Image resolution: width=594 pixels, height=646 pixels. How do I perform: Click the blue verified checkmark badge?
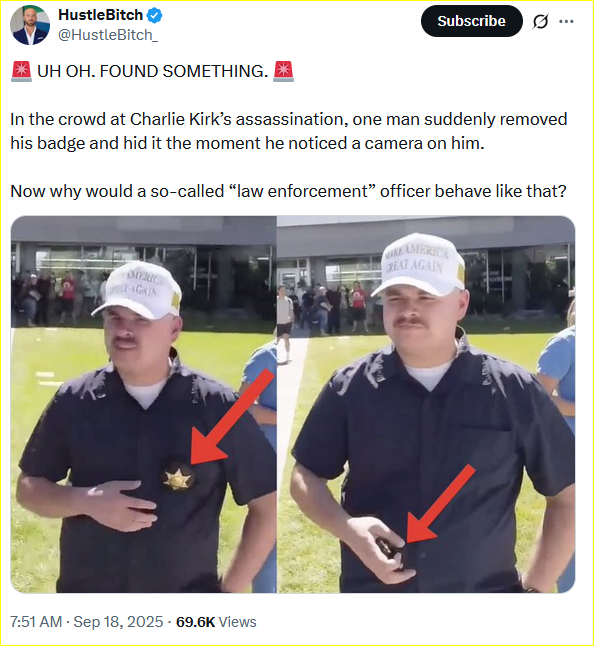tap(155, 15)
